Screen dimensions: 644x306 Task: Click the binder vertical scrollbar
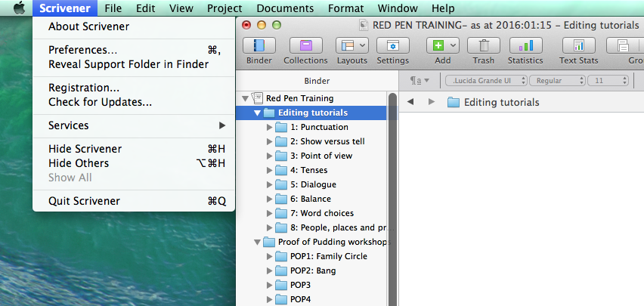pos(392,199)
